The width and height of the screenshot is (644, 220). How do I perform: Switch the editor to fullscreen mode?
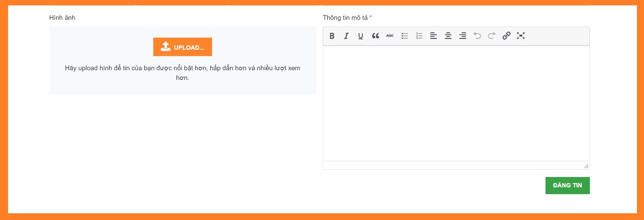coord(521,36)
